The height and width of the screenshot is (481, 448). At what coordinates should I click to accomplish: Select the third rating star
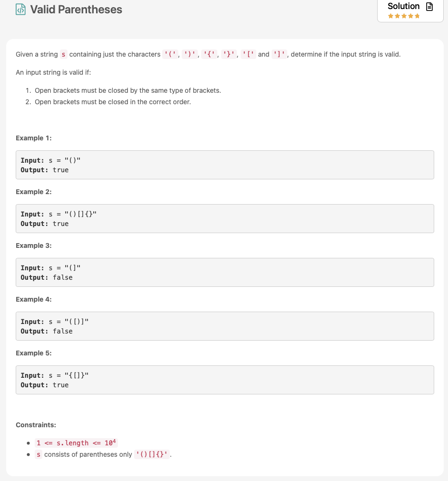404,15
